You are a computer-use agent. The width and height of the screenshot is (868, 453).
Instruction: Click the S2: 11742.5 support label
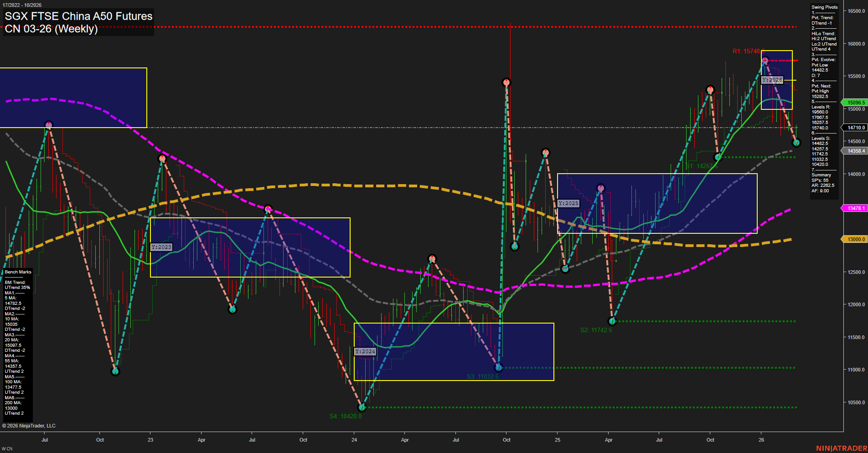[x=595, y=329]
